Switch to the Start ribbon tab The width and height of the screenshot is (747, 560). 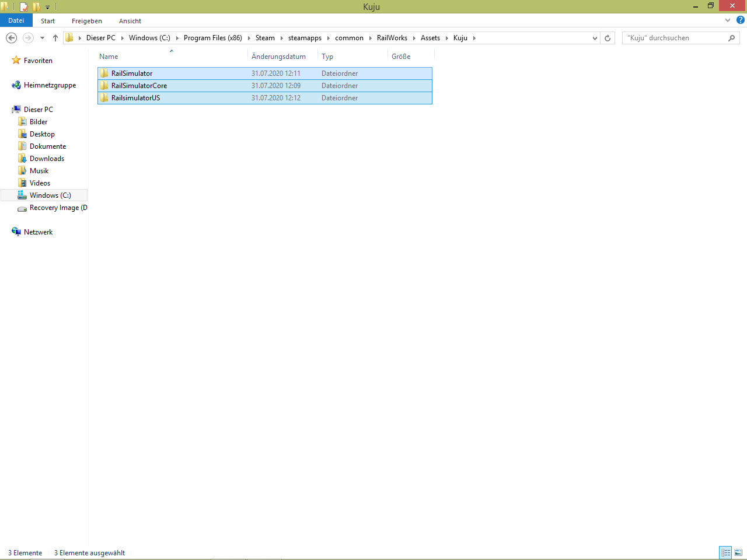coord(48,21)
